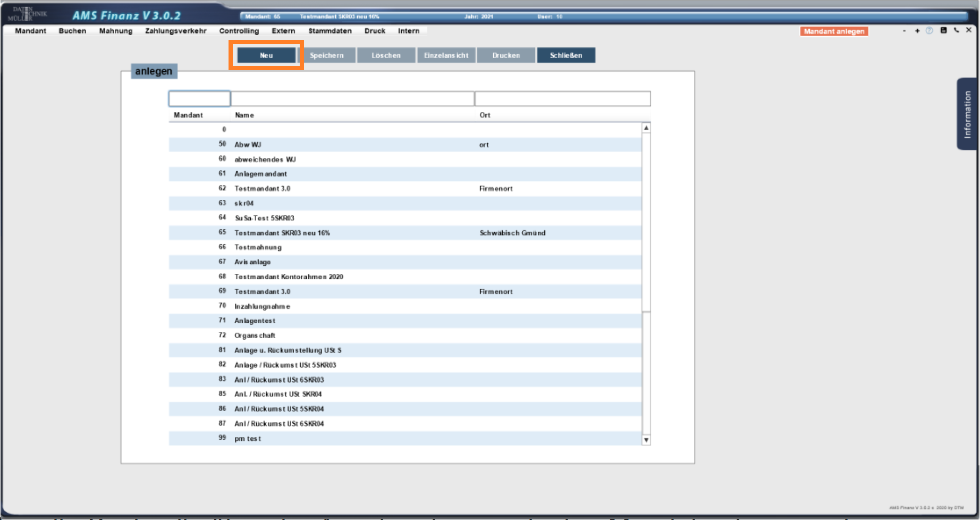Click the Name filter input field

352,99
